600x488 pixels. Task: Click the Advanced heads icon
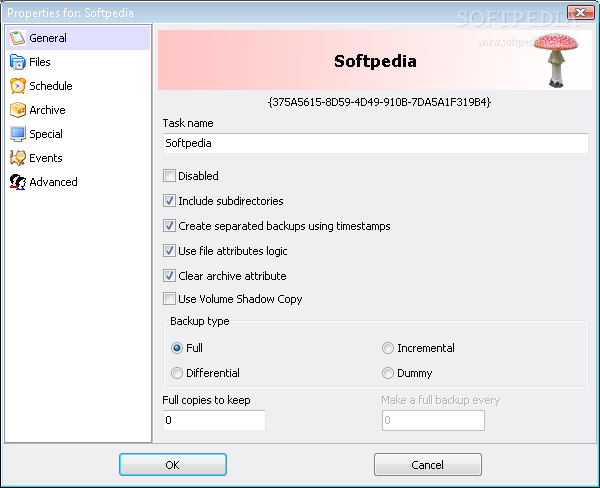[x=18, y=182]
